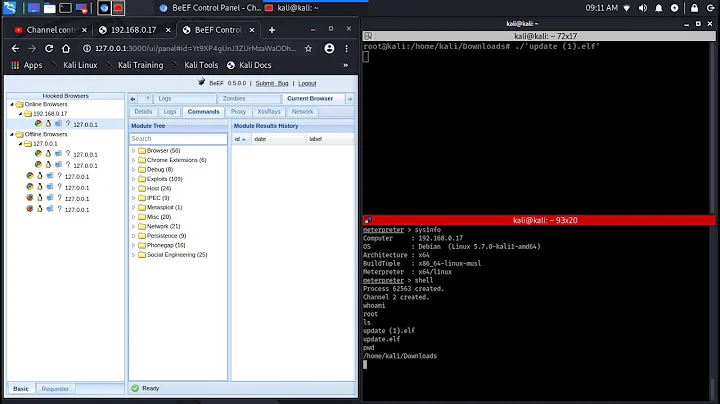Open a new browser tab
This screenshot has width=720, height=404.
(272, 30)
